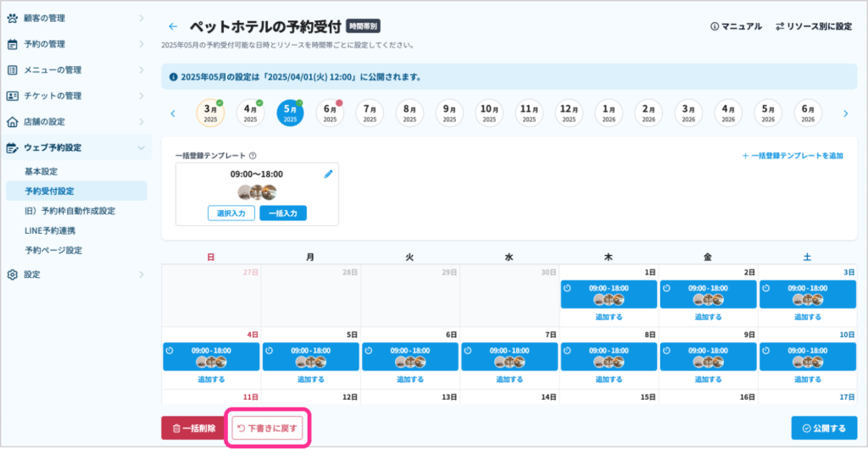Click the help icon next to 一括登録テンプレート

point(253,156)
